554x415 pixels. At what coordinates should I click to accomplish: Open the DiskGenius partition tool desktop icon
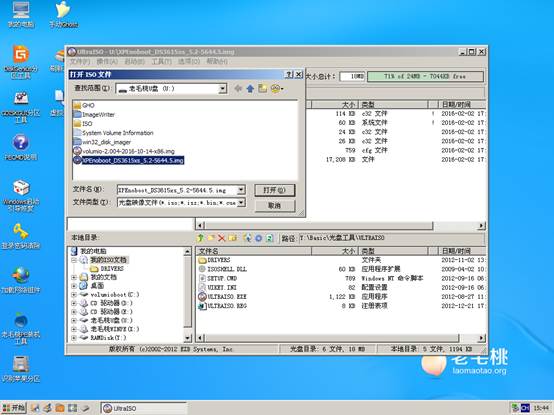click(x=20, y=62)
